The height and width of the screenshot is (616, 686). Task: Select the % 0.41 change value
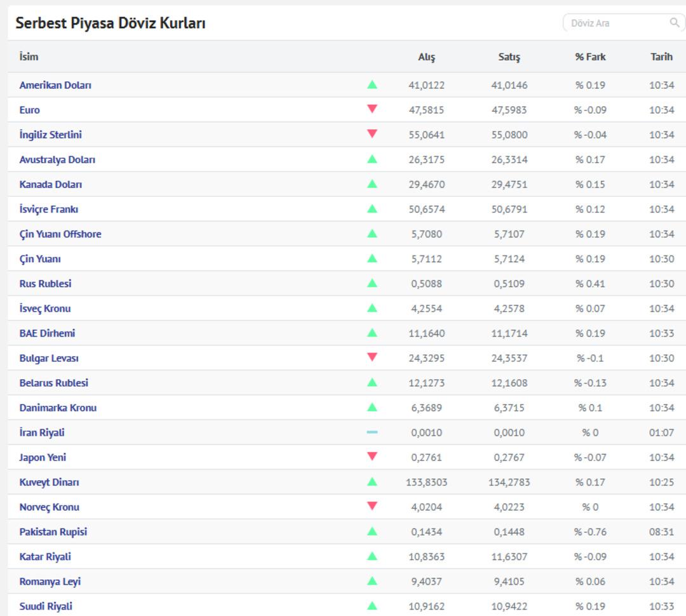coord(590,283)
